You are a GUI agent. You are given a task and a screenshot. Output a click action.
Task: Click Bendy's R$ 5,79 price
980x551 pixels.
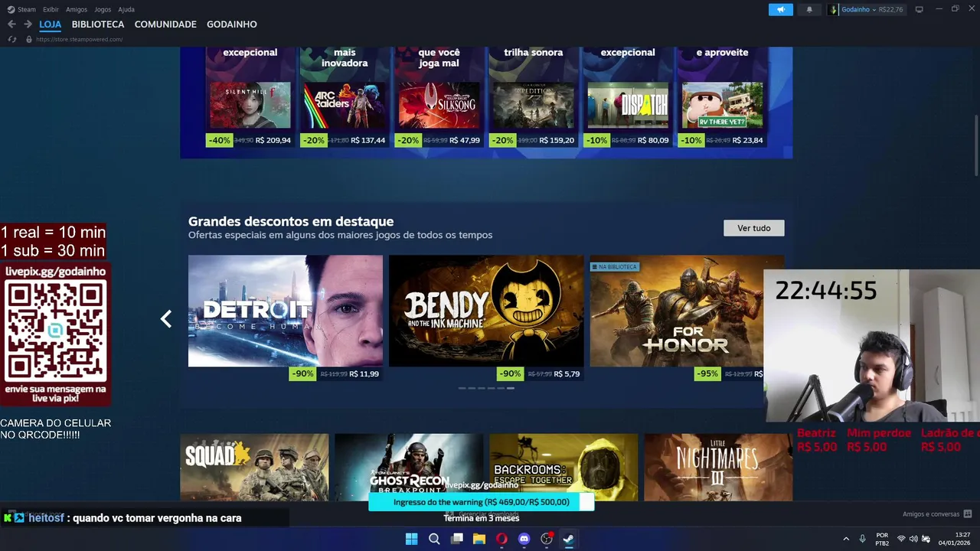point(567,374)
